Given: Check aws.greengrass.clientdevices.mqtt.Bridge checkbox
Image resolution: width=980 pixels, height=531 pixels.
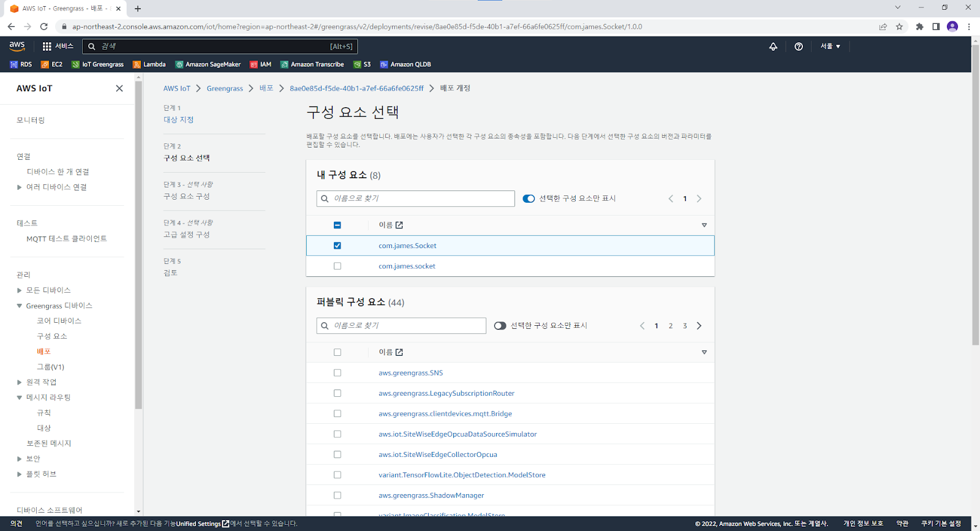Looking at the screenshot, I should (x=337, y=413).
